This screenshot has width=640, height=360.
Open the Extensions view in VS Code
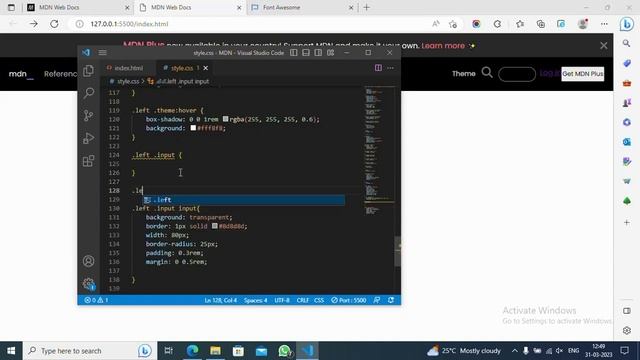coord(89,161)
